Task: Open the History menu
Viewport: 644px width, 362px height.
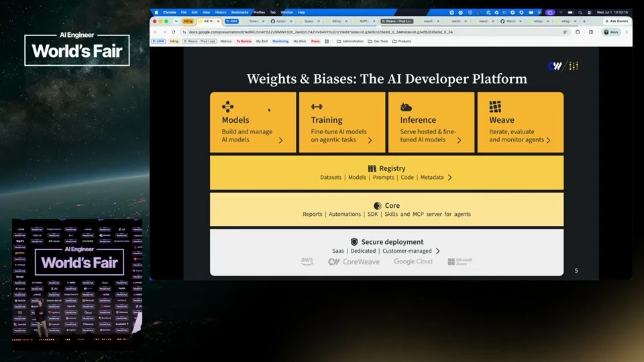Action: [221, 12]
